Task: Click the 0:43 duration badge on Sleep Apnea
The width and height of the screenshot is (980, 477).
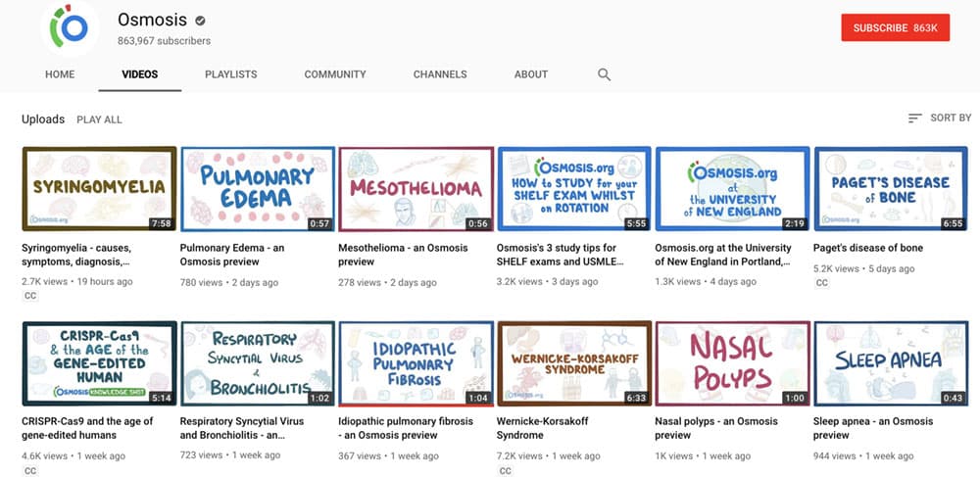Action: [x=954, y=399]
